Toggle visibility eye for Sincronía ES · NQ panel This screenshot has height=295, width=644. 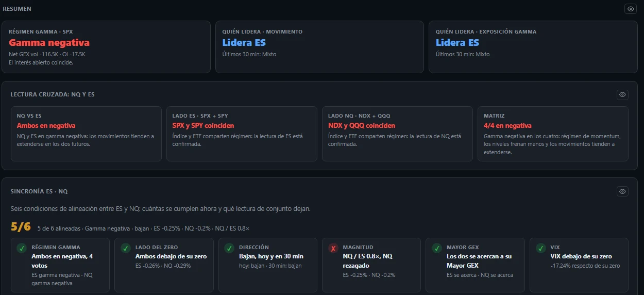(622, 191)
